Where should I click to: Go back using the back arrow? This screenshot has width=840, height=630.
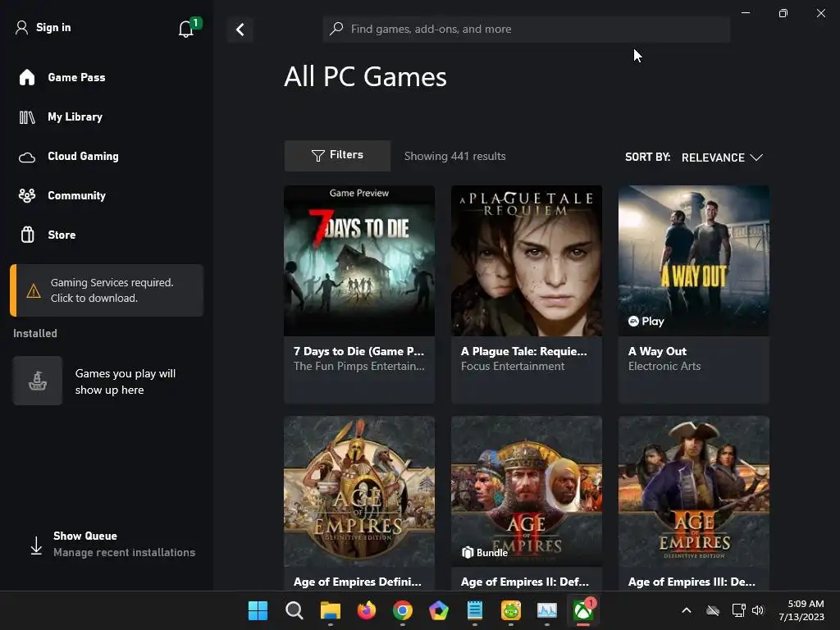[240, 30]
